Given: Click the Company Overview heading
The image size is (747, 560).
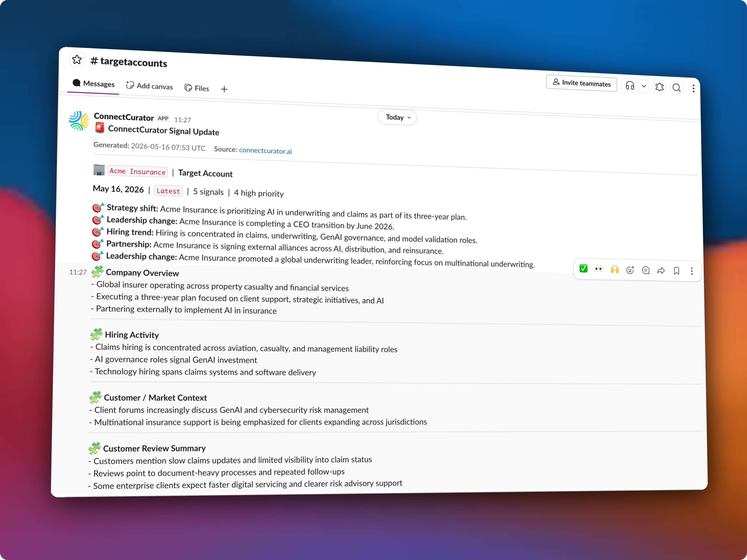Looking at the screenshot, I should click(142, 273).
